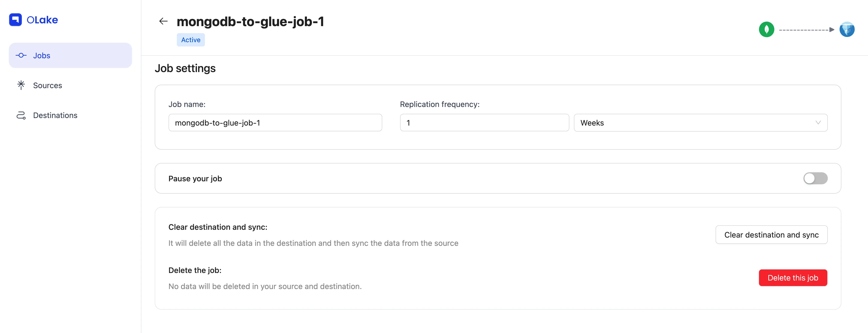Click the dashed arrow connector
Image resolution: width=868 pixels, height=333 pixels.
pos(806,30)
